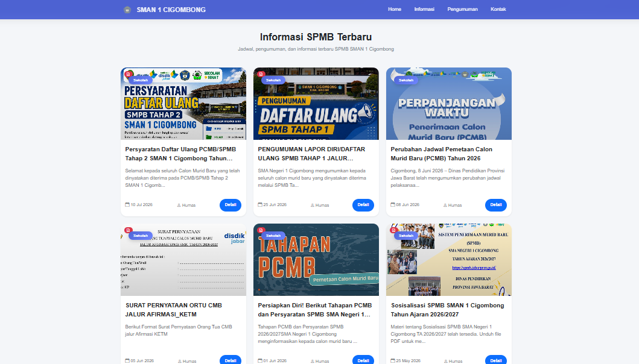
Task: Click excerpt starting SMA Negeri 1 Cigombong mengumumkan
Action: tap(312, 178)
